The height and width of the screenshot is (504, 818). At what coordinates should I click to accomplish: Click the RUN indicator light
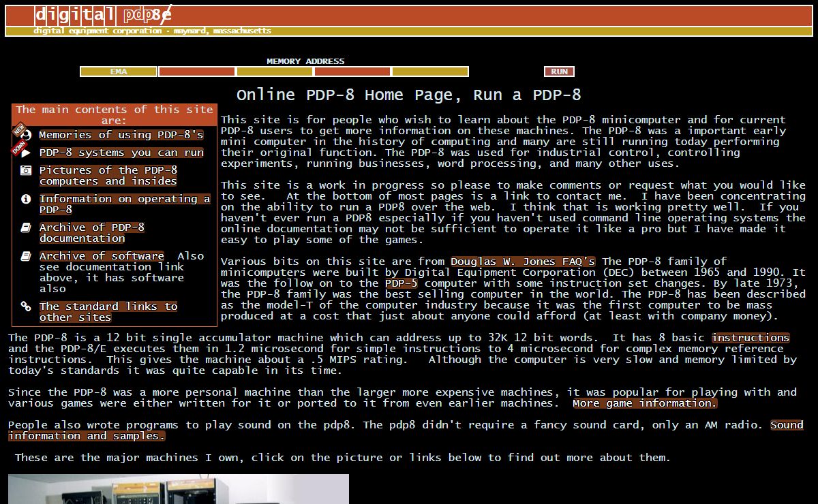(559, 72)
